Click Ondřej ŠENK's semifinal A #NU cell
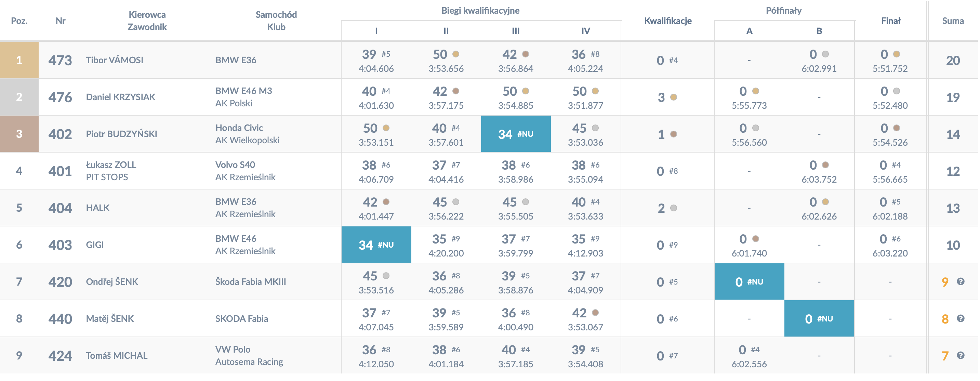This screenshot has height=381, width=980. click(x=749, y=282)
